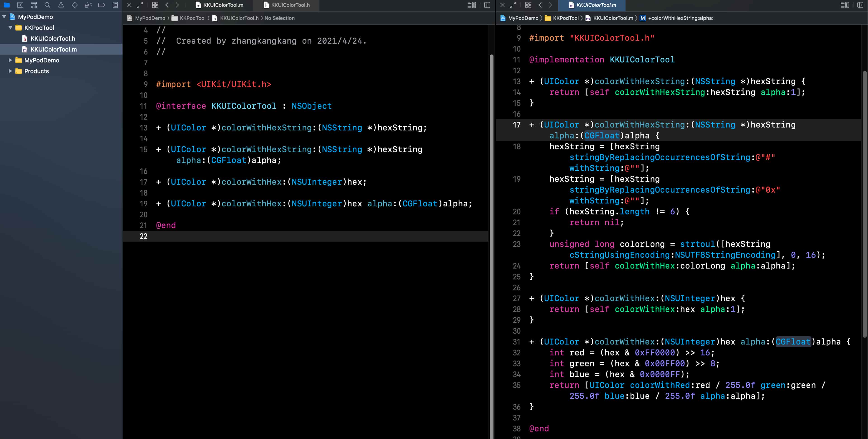Add editor on right in right pane
The image size is (868, 439).
point(860,5)
